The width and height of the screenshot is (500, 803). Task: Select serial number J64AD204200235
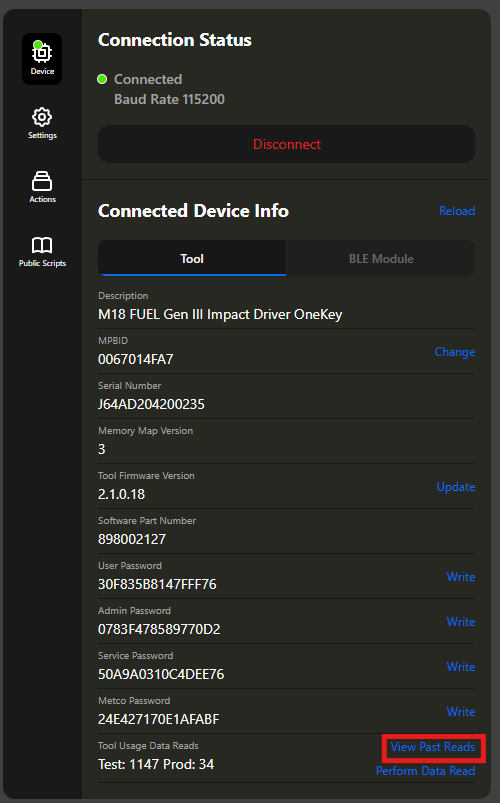point(151,405)
